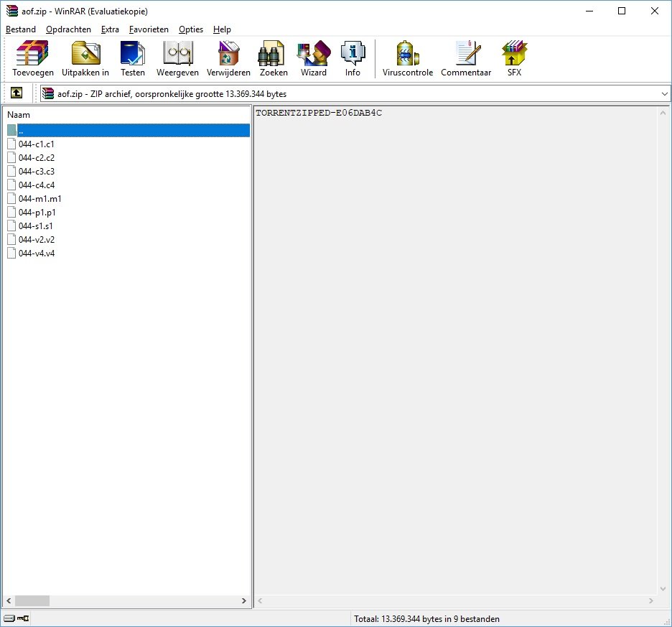The height and width of the screenshot is (627, 672).
Task: Go up one folder level
Action: point(17,93)
